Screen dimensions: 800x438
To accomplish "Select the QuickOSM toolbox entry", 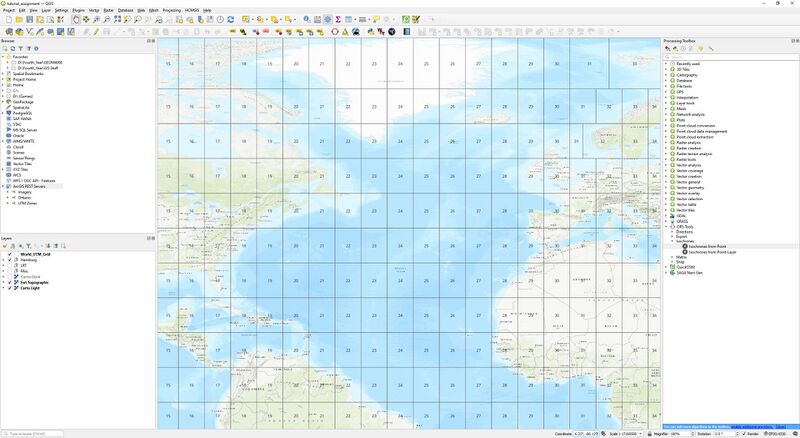I will click(686, 267).
